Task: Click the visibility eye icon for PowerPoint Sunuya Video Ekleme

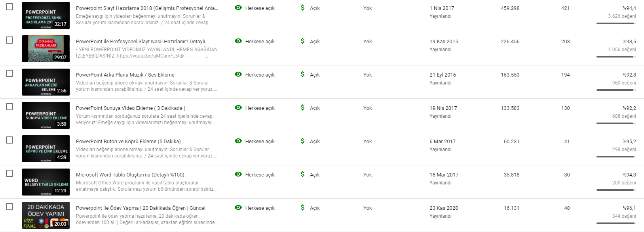Action: [238, 107]
